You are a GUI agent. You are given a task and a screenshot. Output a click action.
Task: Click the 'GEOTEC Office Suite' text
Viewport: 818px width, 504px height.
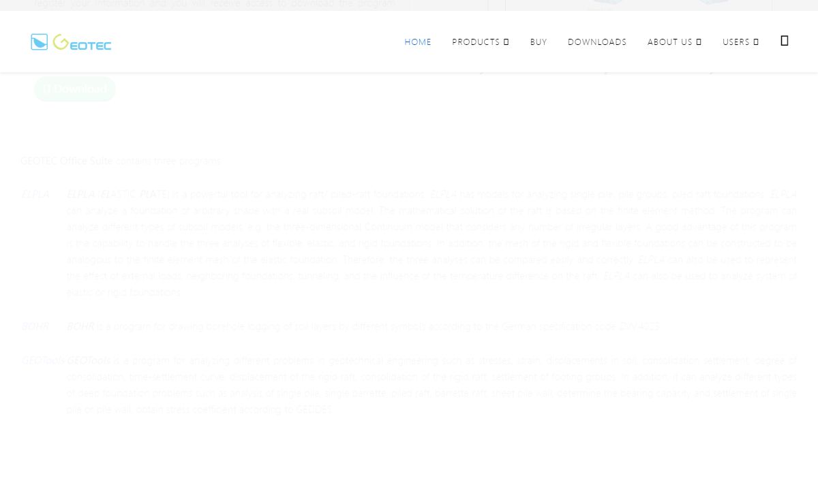pos(67,161)
